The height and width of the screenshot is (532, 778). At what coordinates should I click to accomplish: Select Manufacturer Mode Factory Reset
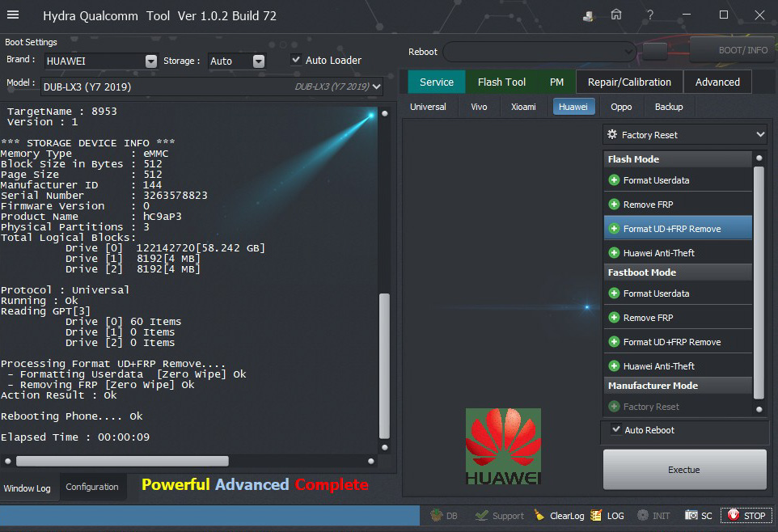[678, 407]
